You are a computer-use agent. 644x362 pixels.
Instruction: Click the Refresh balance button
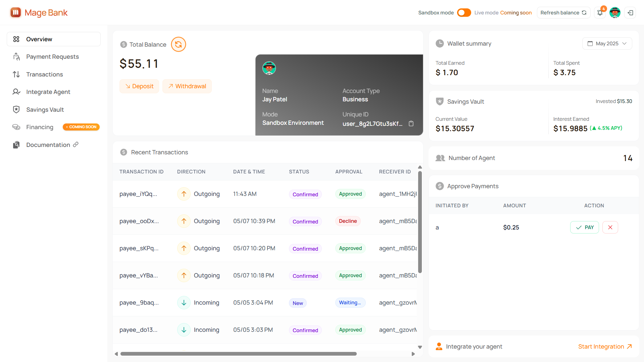(x=563, y=13)
